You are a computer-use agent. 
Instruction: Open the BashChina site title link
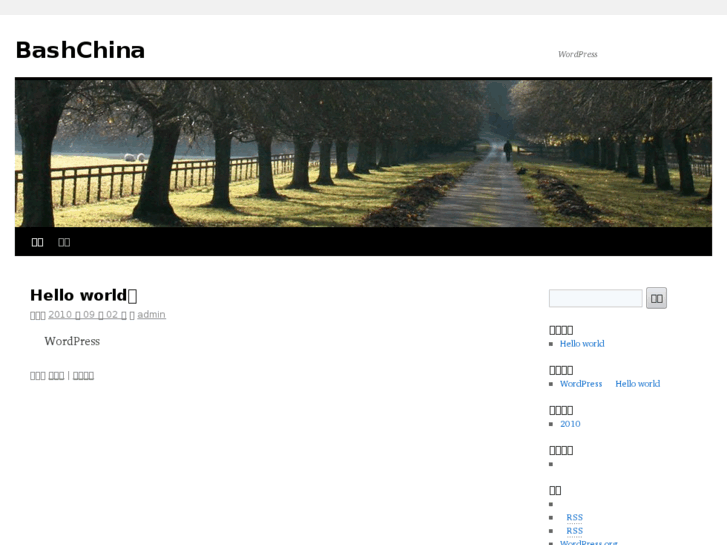(x=80, y=50)
